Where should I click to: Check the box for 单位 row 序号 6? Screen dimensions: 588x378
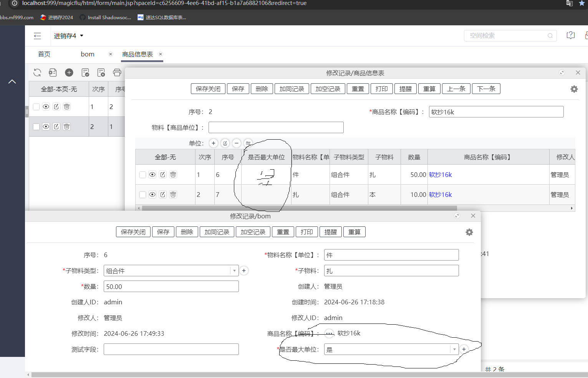(142, 175)
